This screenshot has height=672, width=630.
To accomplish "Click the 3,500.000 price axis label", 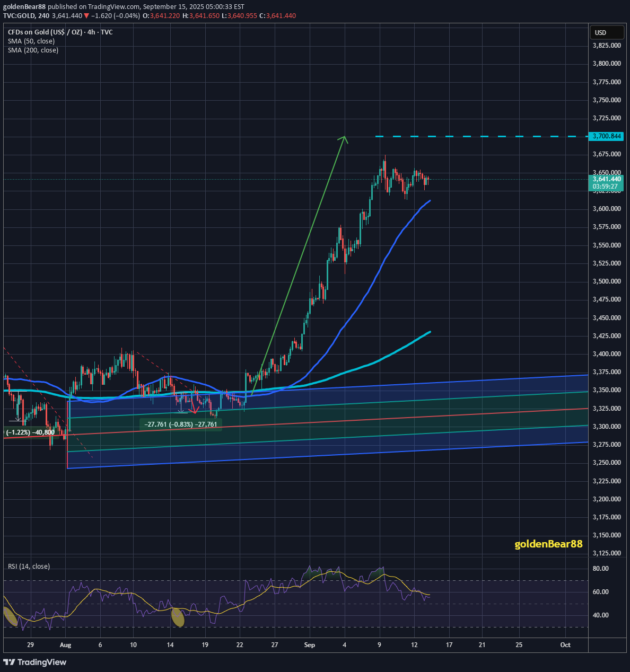I will coord(607,281).
